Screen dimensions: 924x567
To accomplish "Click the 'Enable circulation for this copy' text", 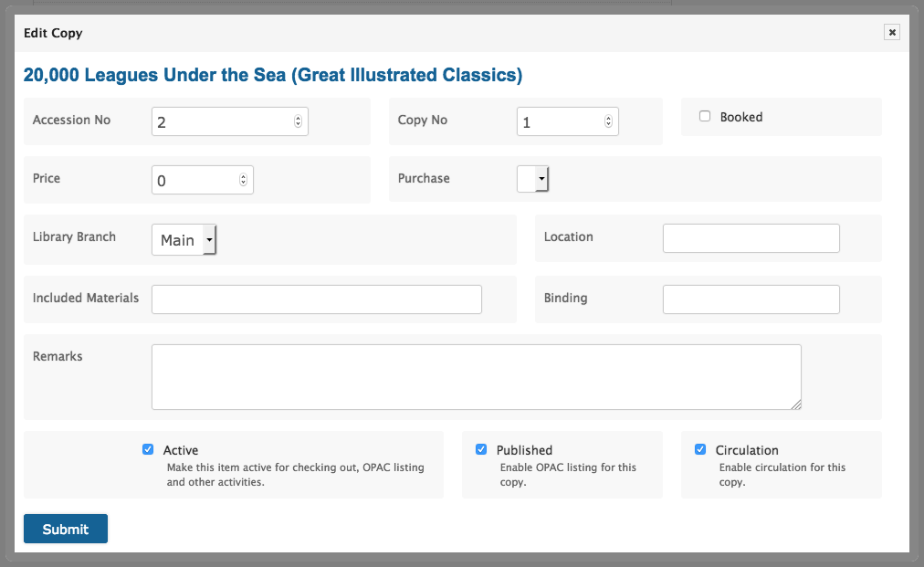I will point(782,475).
